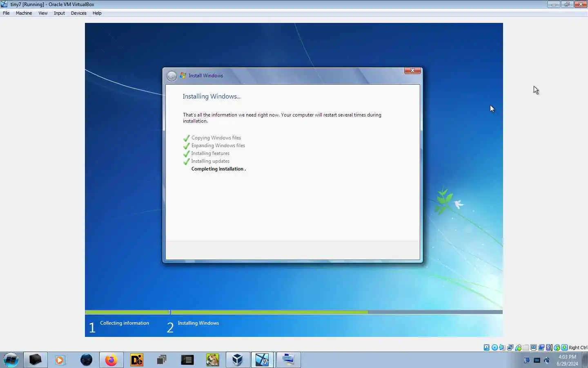588x368 pixels.
Task: Click 'Expanding Windows files' step
Action: (x=218, y=146)
